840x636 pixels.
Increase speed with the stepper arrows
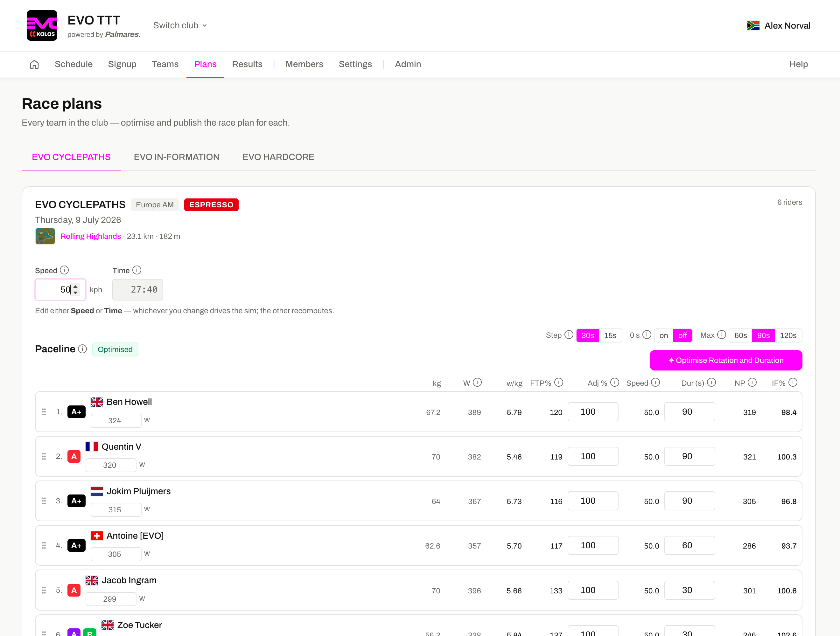click(76, 286)
